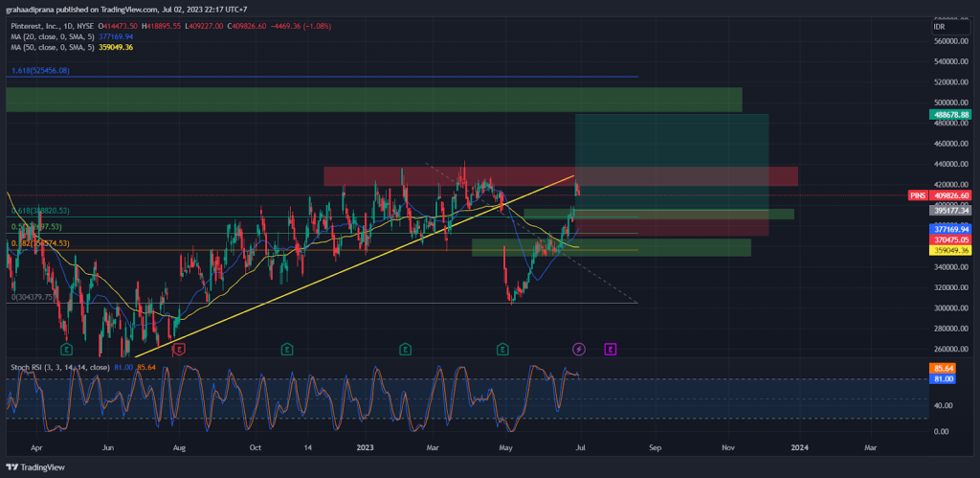Viewport: 980px width, 478px height.
Task: Click the green earnings marker between Apr and Jun
Action: click(65, 349)
